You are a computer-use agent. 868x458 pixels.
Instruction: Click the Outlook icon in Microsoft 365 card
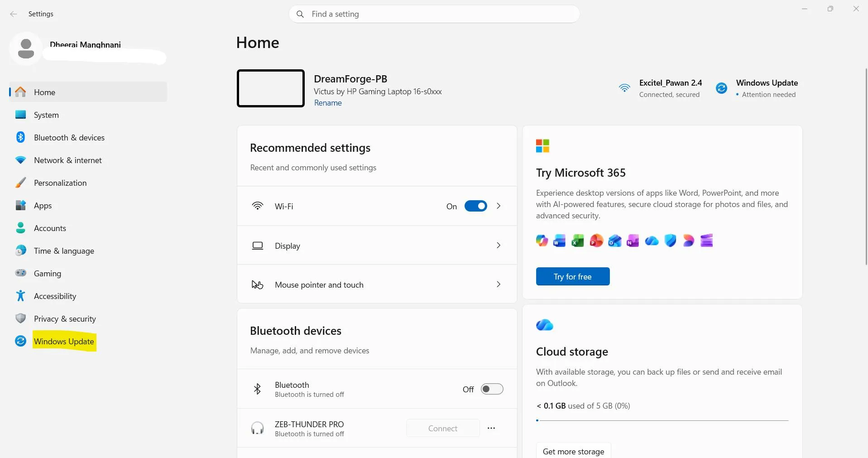pyautogui.click(x=615, y=241)
